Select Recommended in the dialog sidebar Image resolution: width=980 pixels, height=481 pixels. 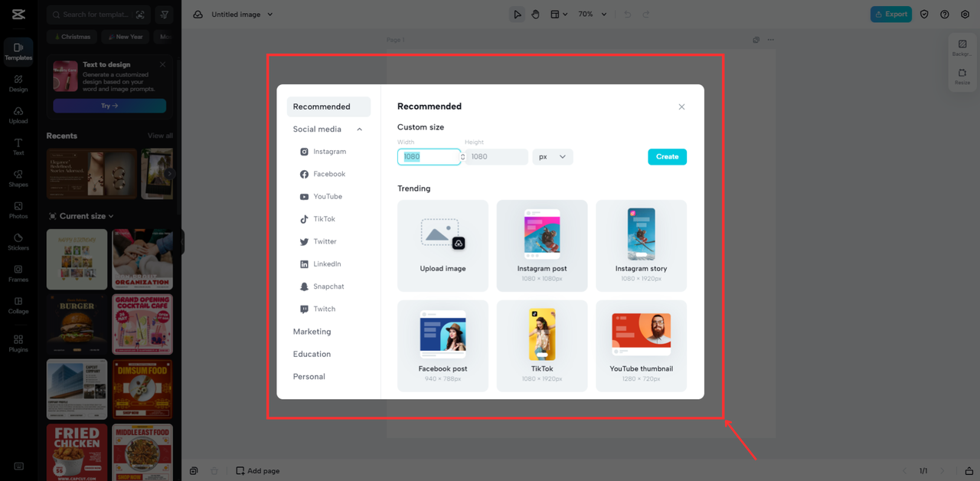(x=328, y=106)
